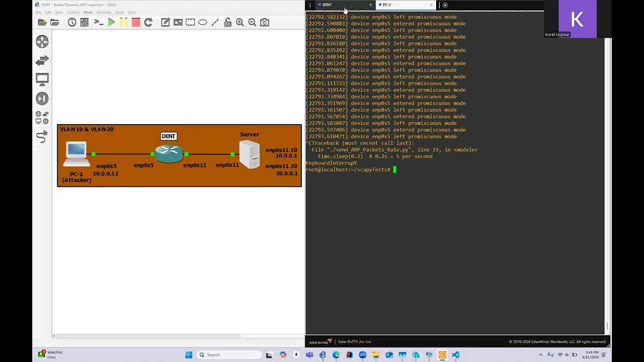Zoom out on the topology
This screenshot has height=362, width=644.
pos(252,22)
